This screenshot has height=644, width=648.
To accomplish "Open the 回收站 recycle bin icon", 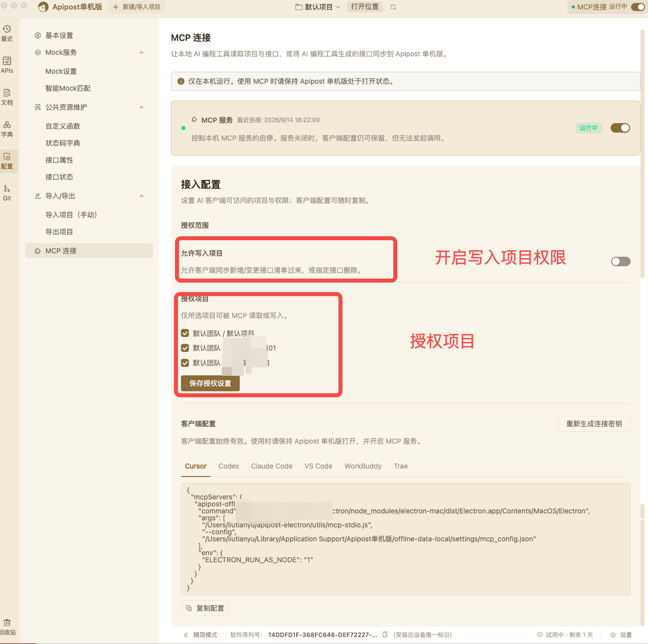I will point(7,627).
